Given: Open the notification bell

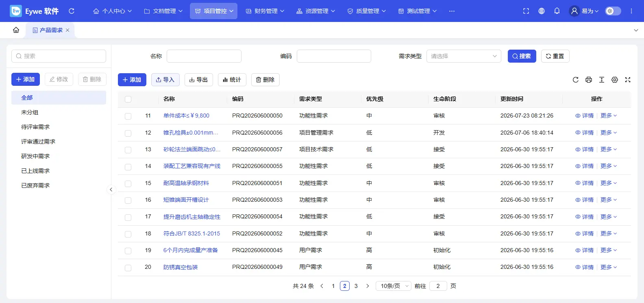Looking at the screenshot, I should tap(557, 11).
